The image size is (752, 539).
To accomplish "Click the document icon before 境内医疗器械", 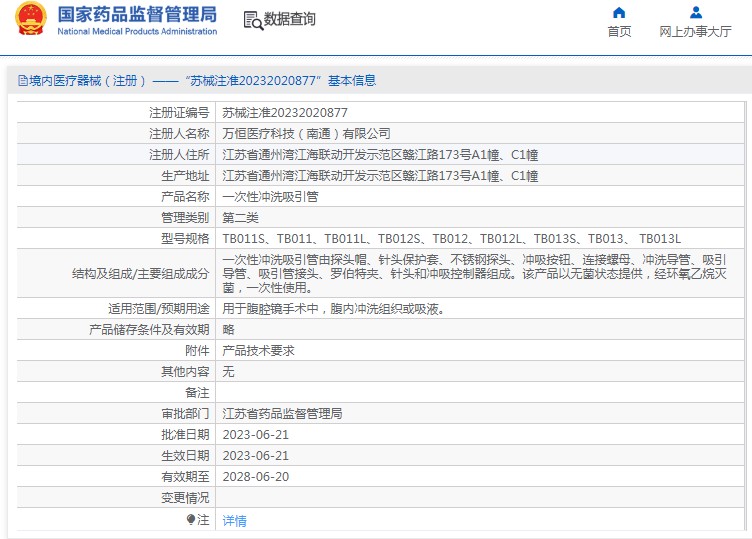I will pyautogui.click(x=23, y=81).
